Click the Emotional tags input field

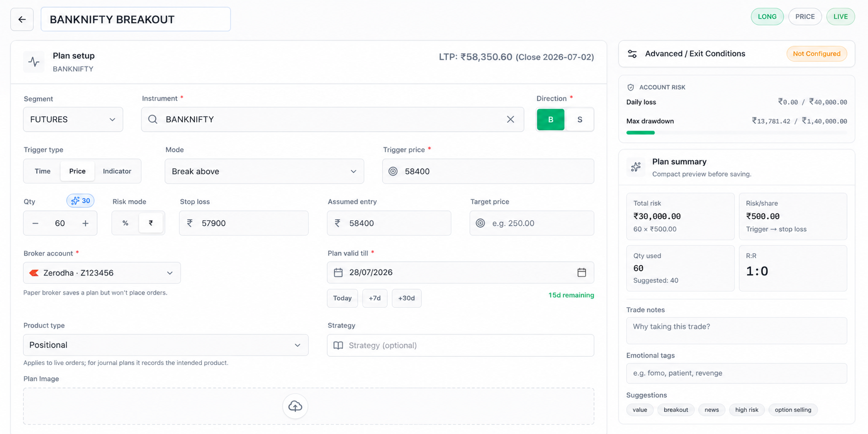(x=736, y=373)
